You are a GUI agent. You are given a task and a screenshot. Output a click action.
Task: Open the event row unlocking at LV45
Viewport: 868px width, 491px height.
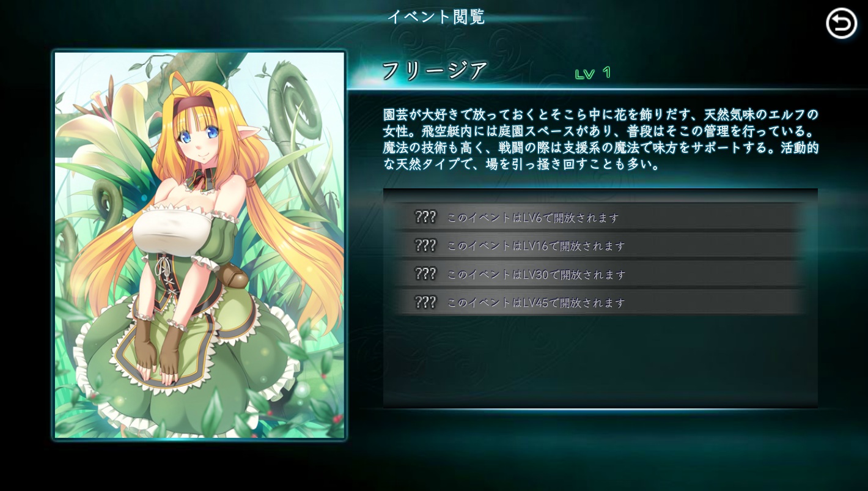coord(600,302)
